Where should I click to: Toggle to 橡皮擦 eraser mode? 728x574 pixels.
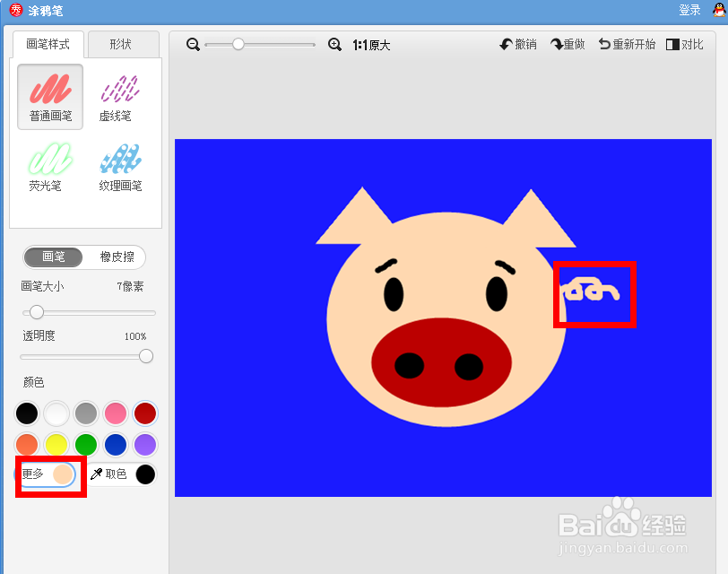tap(117, 257)
